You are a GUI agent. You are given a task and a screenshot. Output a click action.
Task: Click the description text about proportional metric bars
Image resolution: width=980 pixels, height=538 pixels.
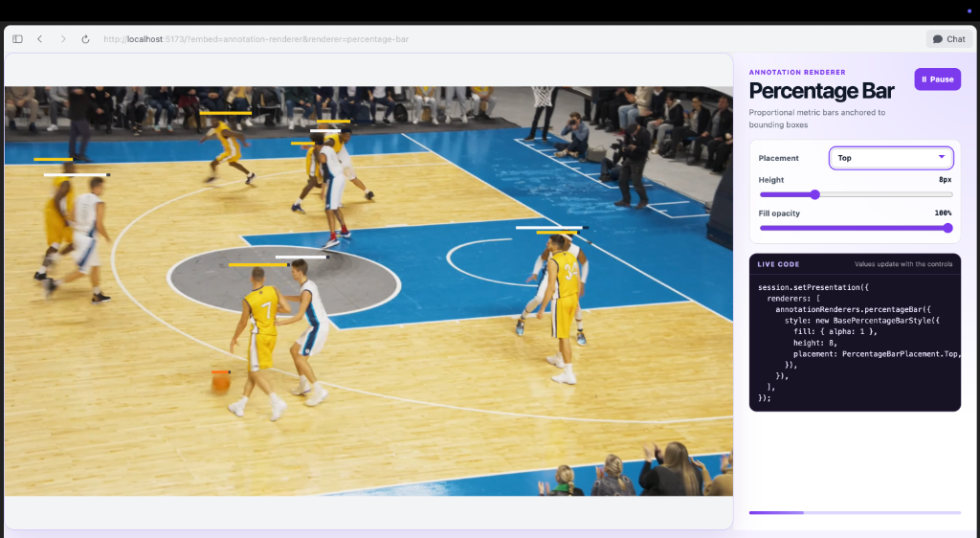pos(817,119)
